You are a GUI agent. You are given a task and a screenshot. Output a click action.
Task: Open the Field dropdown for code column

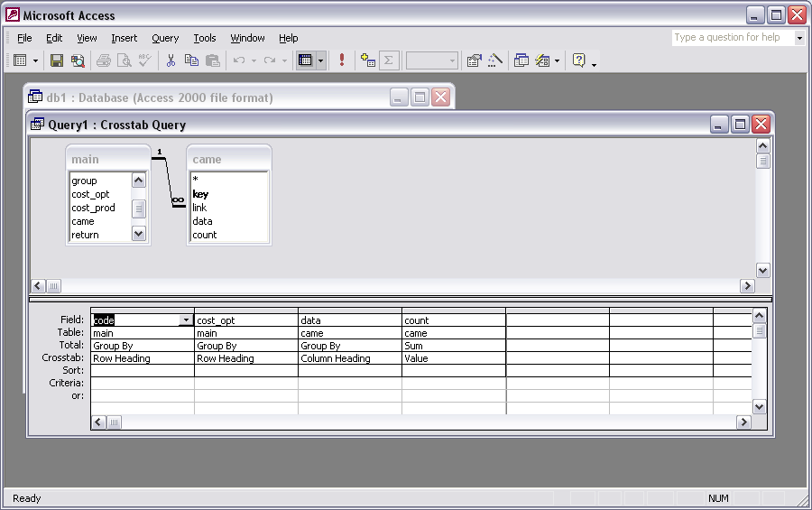(x=186, y=320)
